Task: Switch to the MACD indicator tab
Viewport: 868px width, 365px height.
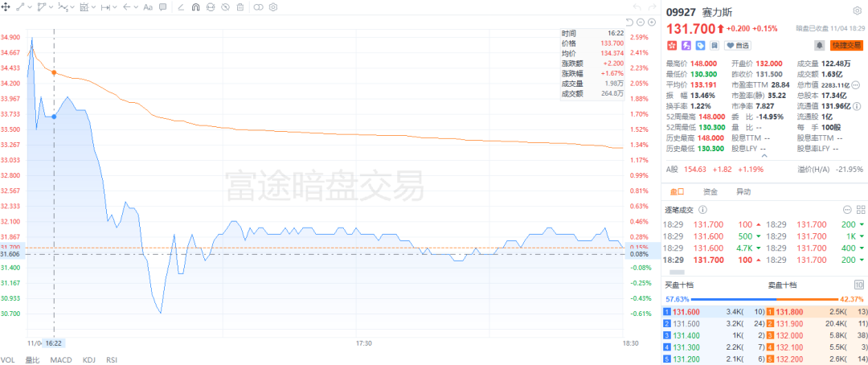Action: (61, 359)
